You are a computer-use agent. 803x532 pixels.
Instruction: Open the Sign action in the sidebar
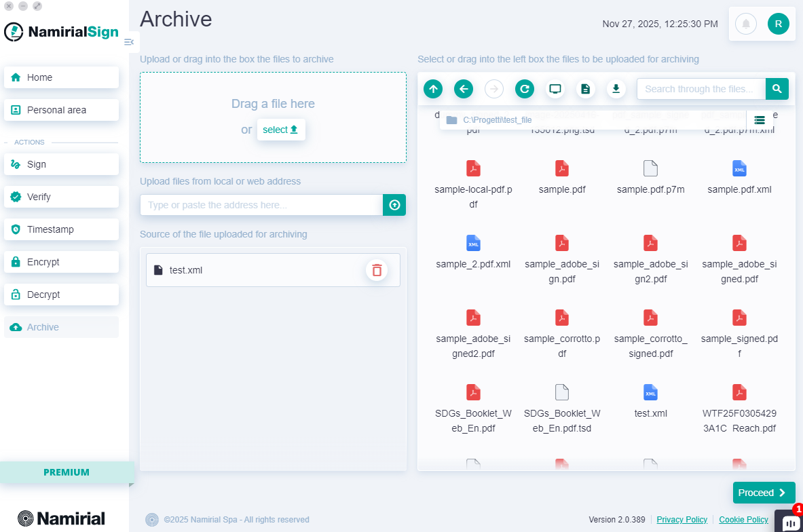click(x=61, y=164)
